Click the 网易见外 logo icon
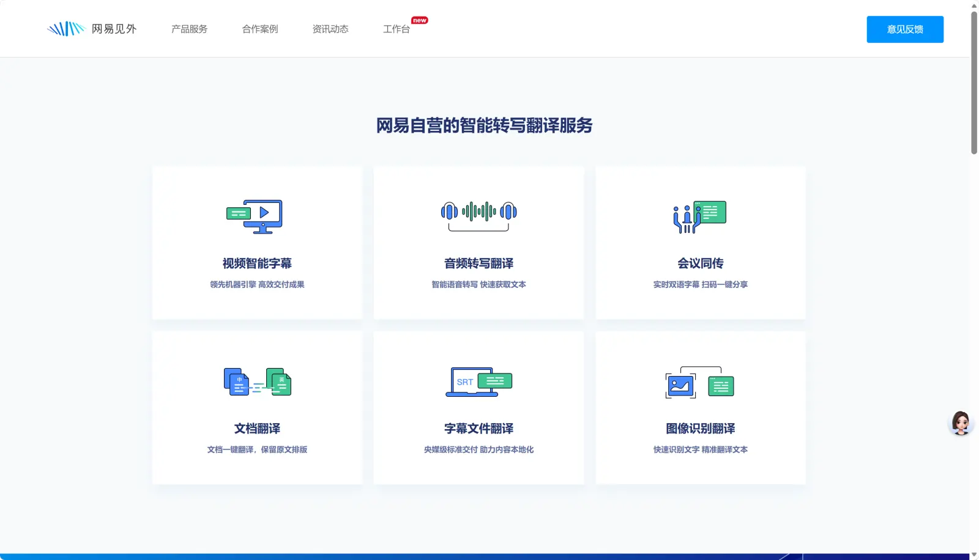Screen dimensions: 979x560 (x=65, y=29)
